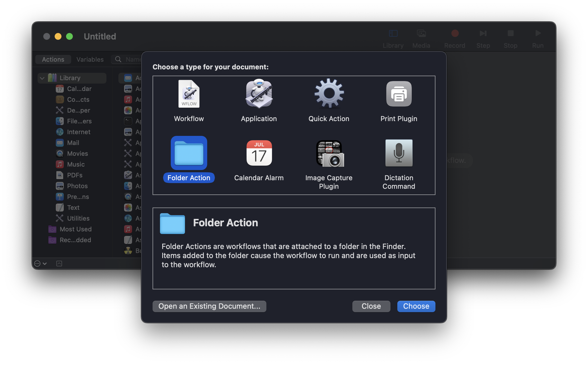Select Utilities category in Library sidebar

pos(78,218)
